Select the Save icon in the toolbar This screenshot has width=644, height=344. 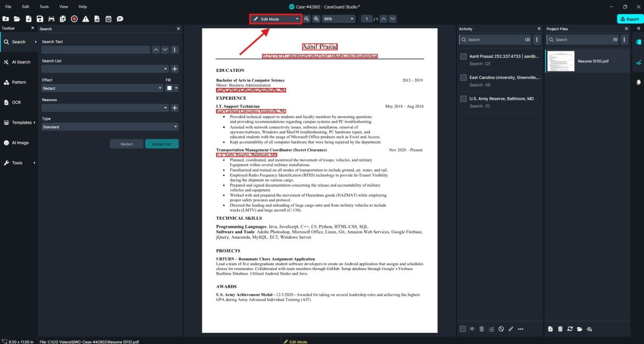pos(40,19)
